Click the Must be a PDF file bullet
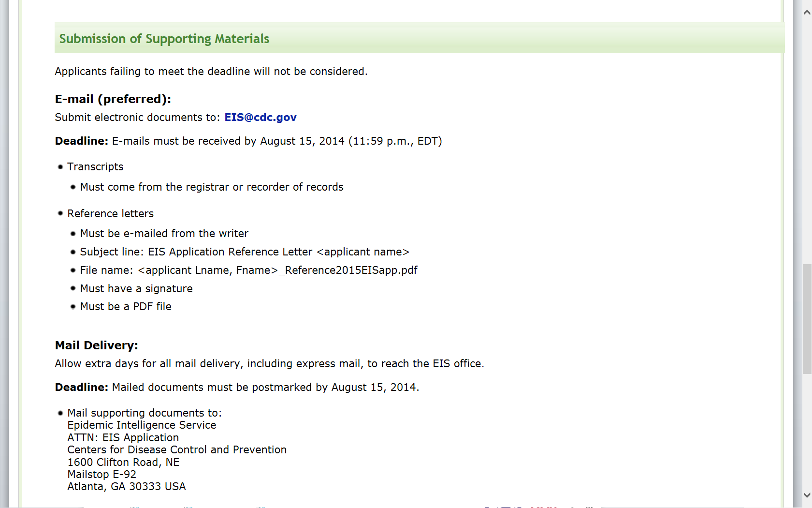 [x=126, y=307]
